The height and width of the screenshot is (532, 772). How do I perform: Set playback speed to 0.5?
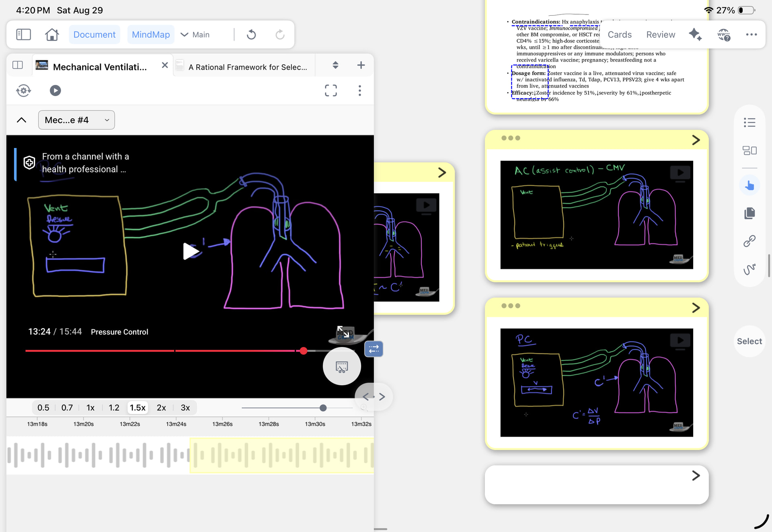[x=43, y=408]
